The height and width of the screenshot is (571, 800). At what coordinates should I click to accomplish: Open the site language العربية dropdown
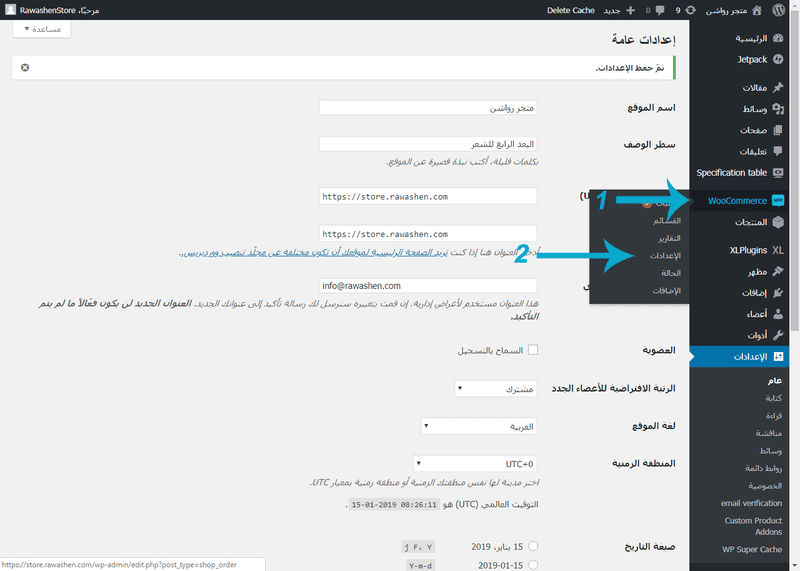pos(479,426)
